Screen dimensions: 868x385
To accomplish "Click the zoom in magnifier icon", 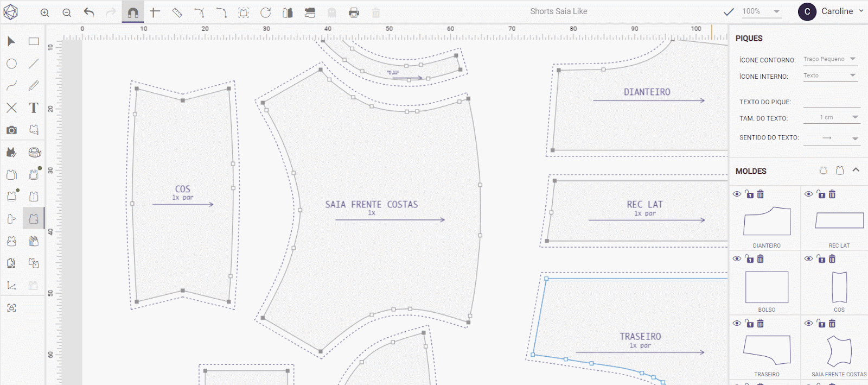I will coord(45,12).
